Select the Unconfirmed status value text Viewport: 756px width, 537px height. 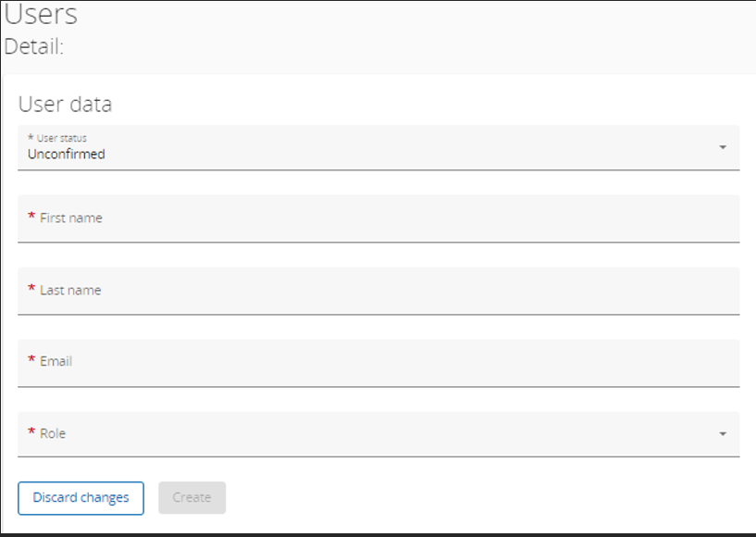tap(67, 155)
